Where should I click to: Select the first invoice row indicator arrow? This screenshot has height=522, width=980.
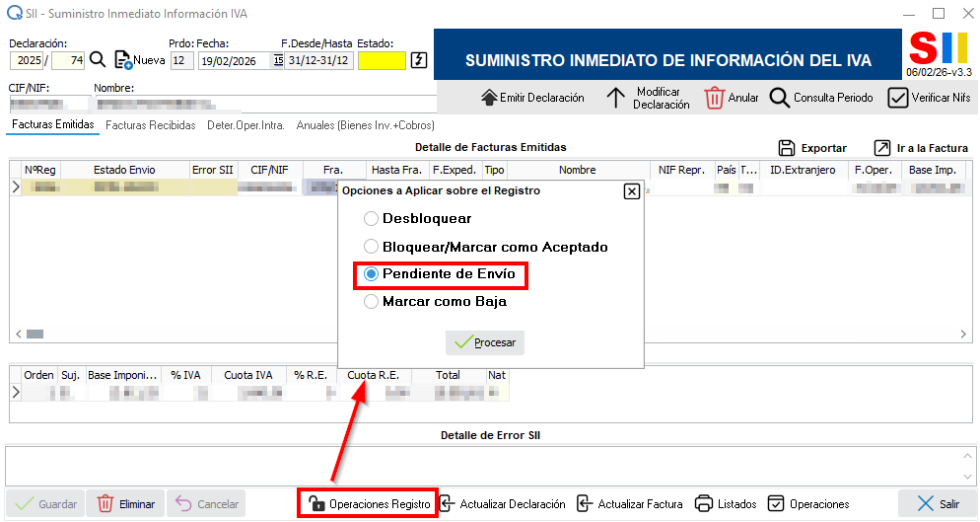click(x=16, y=186)
